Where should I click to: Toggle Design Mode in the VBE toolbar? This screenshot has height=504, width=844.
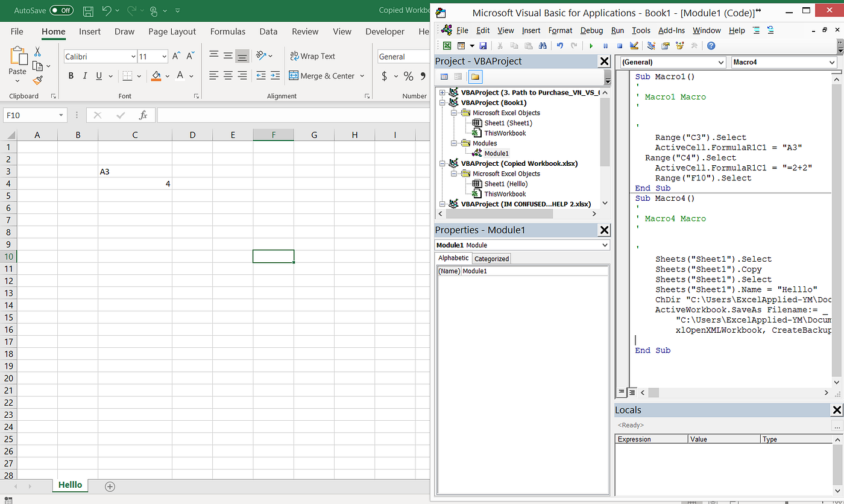click(634, 45)
